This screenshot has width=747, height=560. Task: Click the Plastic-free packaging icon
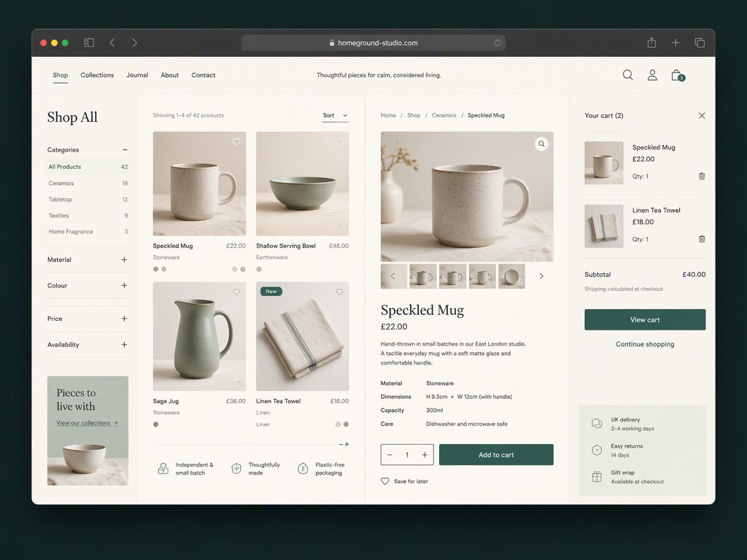(303, 469)
